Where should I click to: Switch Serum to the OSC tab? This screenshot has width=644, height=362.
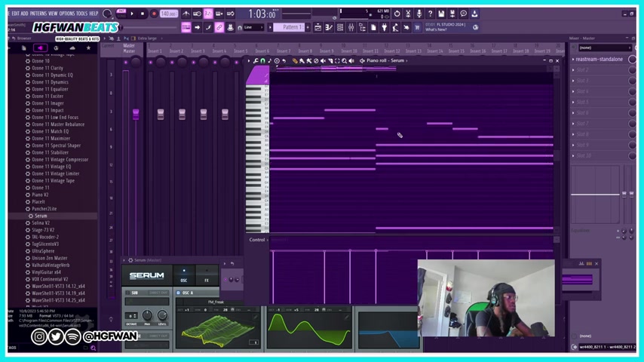click(x=183, y=275)
